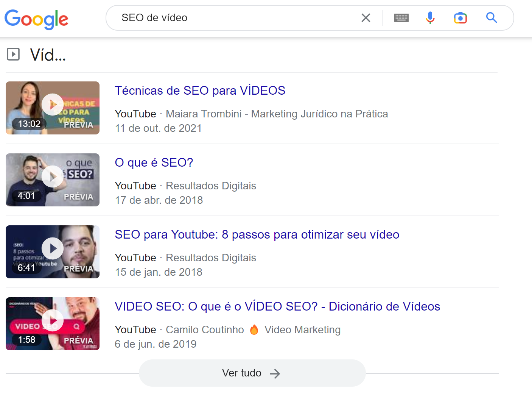Open the 'Técnicas de SEO para VÍDEOS' link

click(200, 91)
